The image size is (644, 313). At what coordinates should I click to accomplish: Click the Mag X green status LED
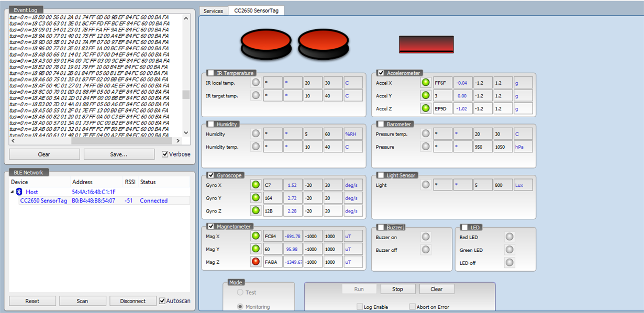(256, 236)
